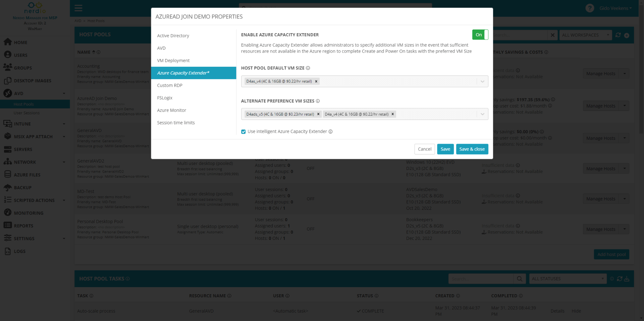
Task: Open the Desktop Images icon
Action: (8, 80)
